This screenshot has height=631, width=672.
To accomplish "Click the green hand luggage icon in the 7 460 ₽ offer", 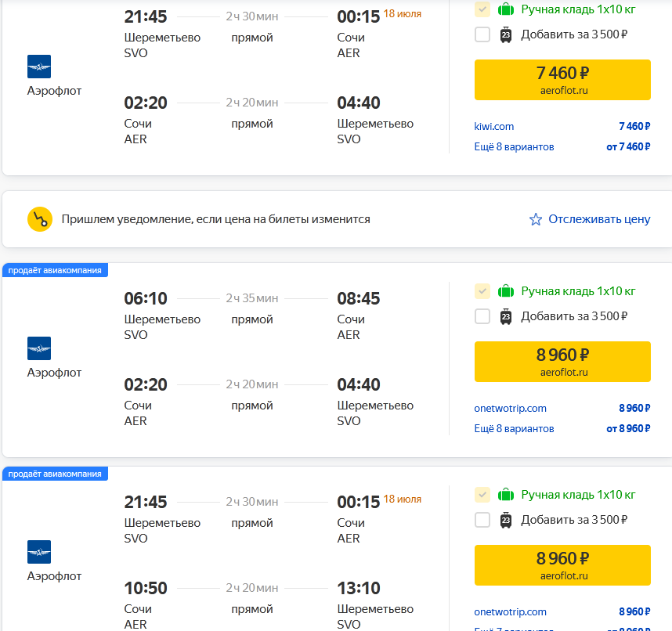I will coord(506,10).
